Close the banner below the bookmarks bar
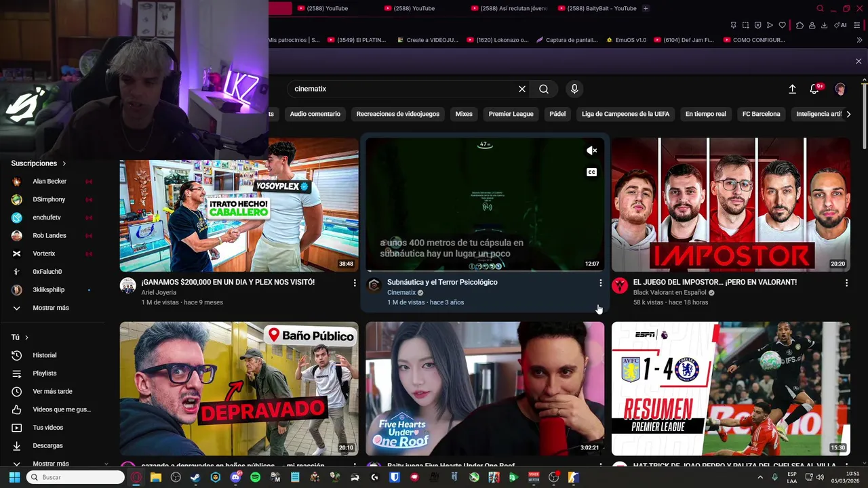The height and width of the screenshot is (488, 868). tap(859, 61)
